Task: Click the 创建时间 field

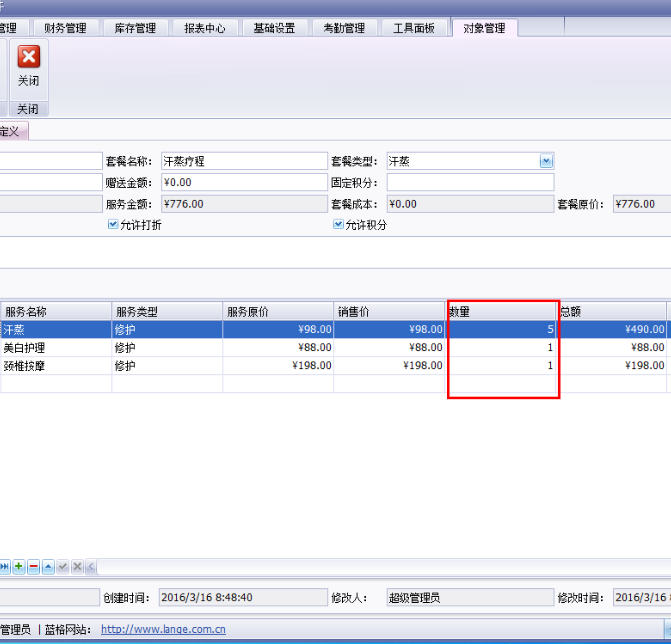Action: point(243,597)
